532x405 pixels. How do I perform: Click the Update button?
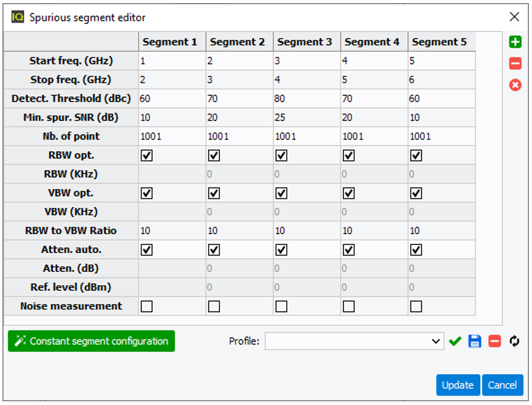[x=458, y=385]
